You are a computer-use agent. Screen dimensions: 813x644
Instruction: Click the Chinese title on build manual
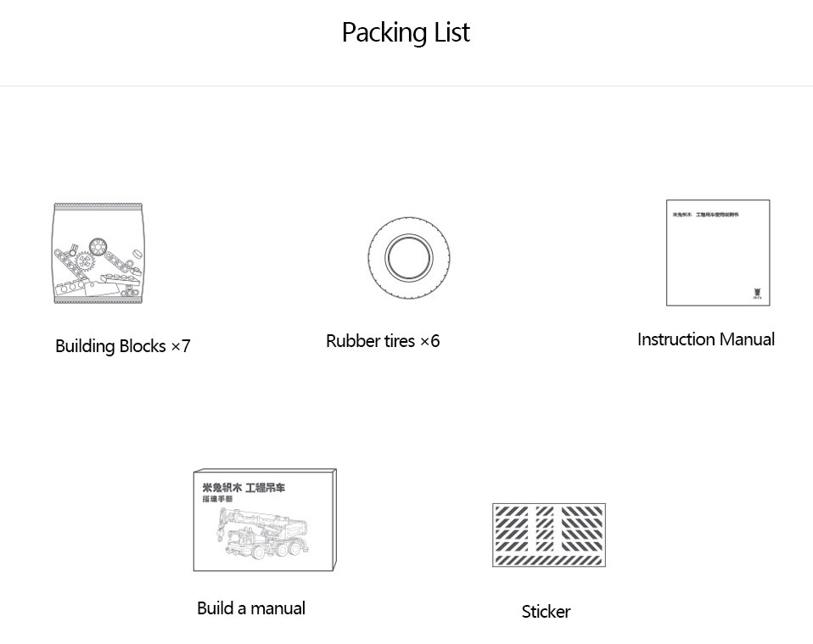tap(244, 487)
